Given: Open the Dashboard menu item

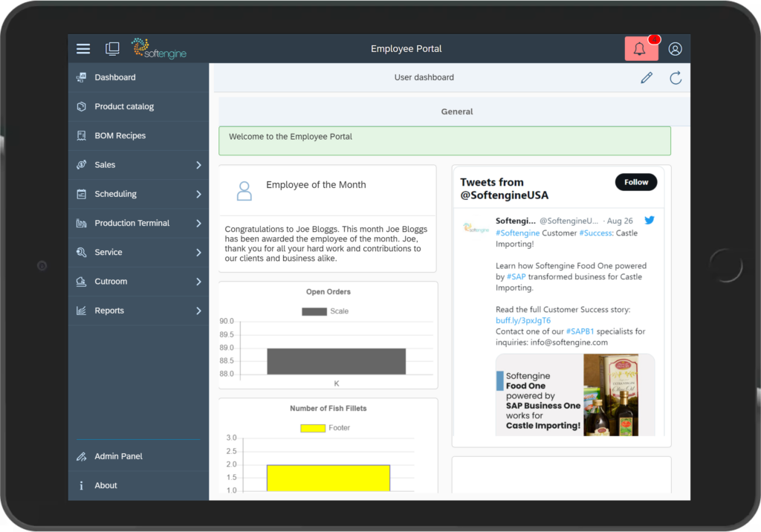Looking at the screenshot, I should click(116, 77).
